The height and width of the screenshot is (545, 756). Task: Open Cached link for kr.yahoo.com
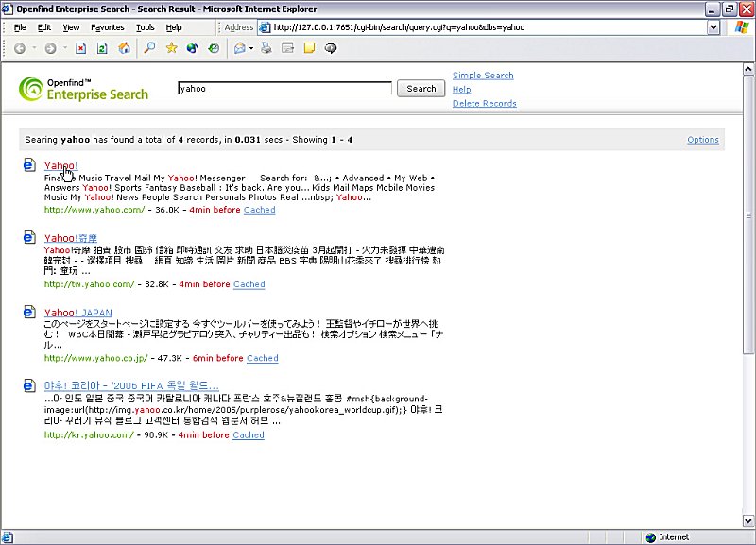click(x=249, y=435)
